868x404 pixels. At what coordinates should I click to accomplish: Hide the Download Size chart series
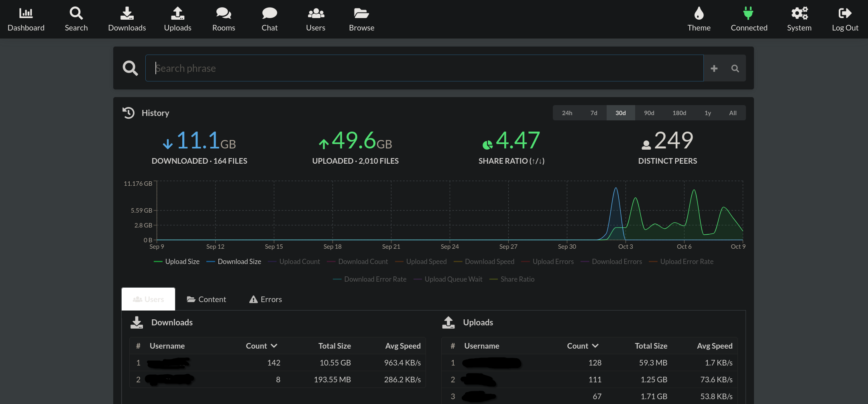[234, 262]
